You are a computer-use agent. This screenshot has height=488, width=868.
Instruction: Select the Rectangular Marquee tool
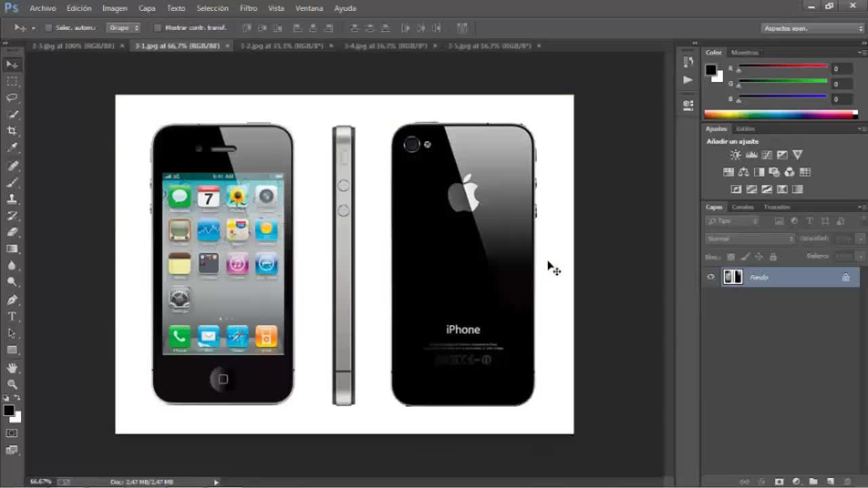[x=12, y=81]
